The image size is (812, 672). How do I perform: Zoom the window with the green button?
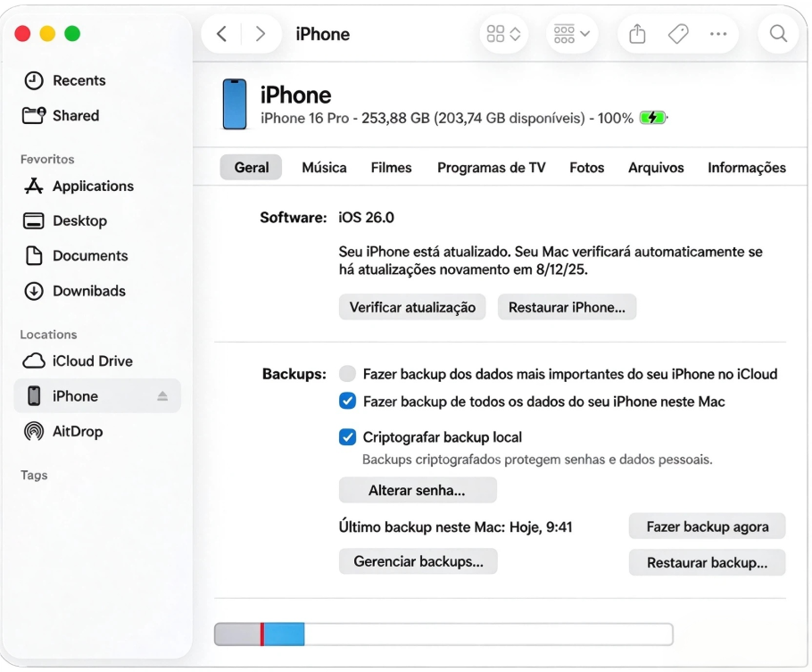tap(72, 34)
